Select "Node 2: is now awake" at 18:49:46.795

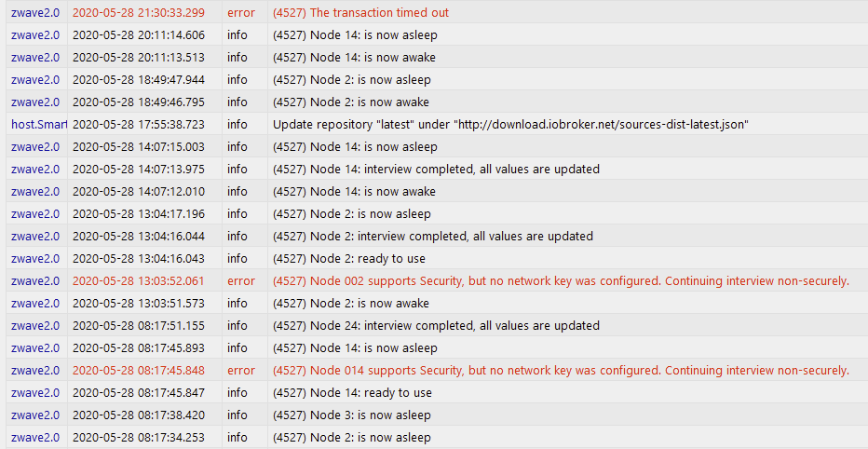point(350,102)
